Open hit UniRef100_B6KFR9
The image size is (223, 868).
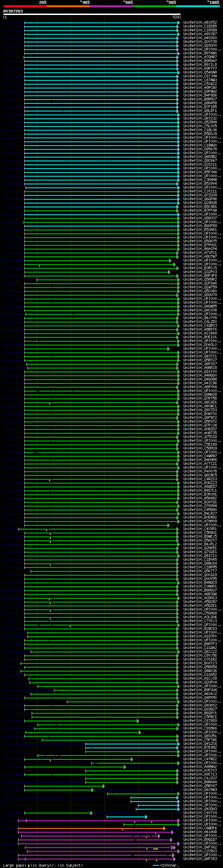[x=200, y=226]
